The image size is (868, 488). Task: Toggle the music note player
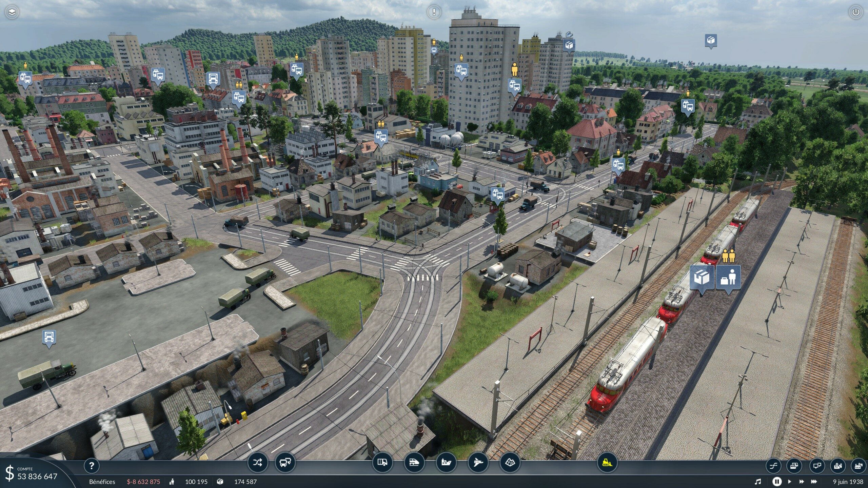click(x=758, y=482)
